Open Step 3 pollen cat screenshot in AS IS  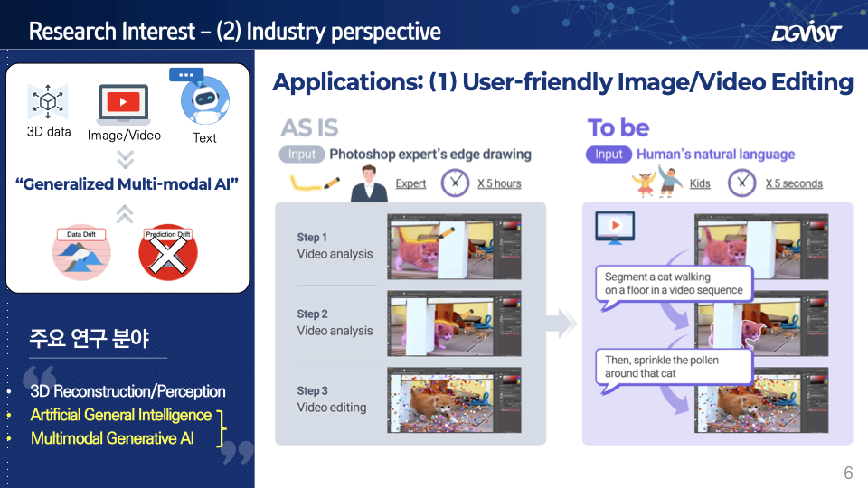click(454, 400)
